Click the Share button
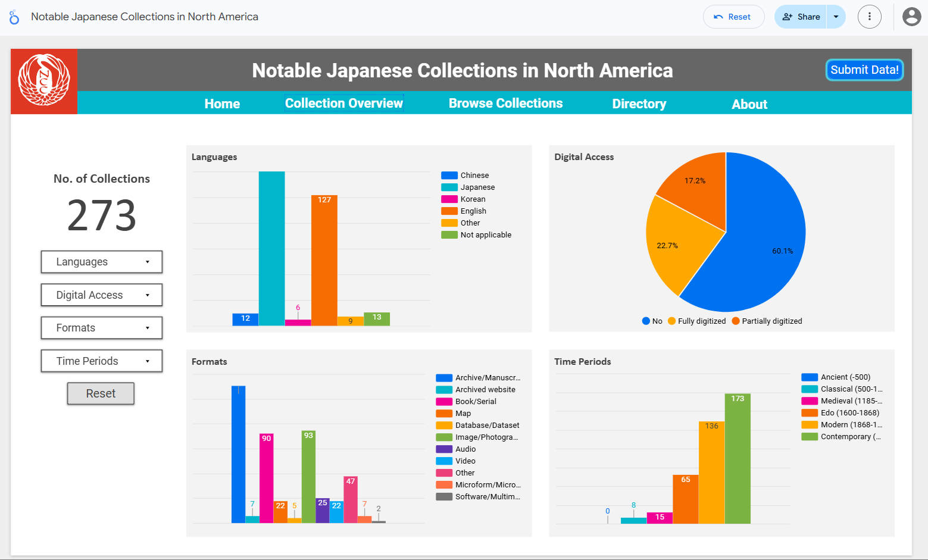This screenshot has height=560, width=928. pyautogui.click(x=801, y=17)
